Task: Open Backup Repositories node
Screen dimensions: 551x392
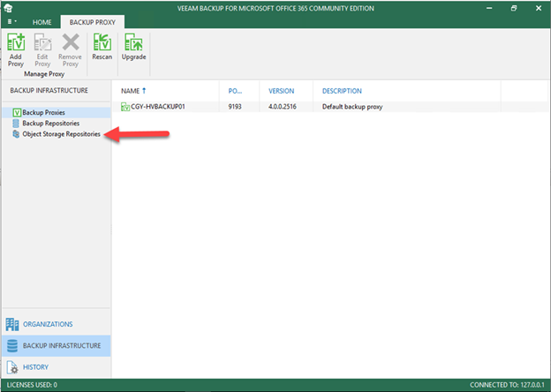Action: point(51,124)
